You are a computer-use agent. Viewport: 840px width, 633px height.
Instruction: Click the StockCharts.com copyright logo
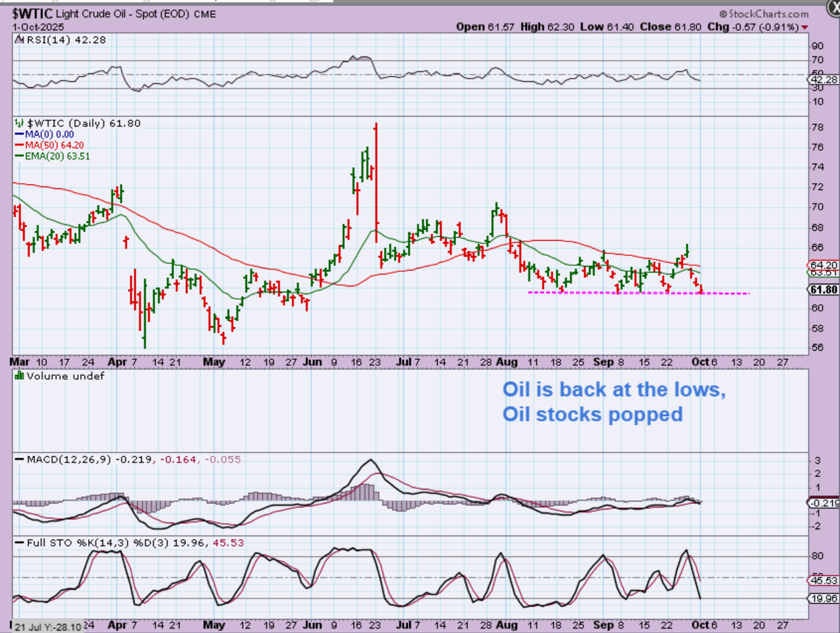coord(764,14)
